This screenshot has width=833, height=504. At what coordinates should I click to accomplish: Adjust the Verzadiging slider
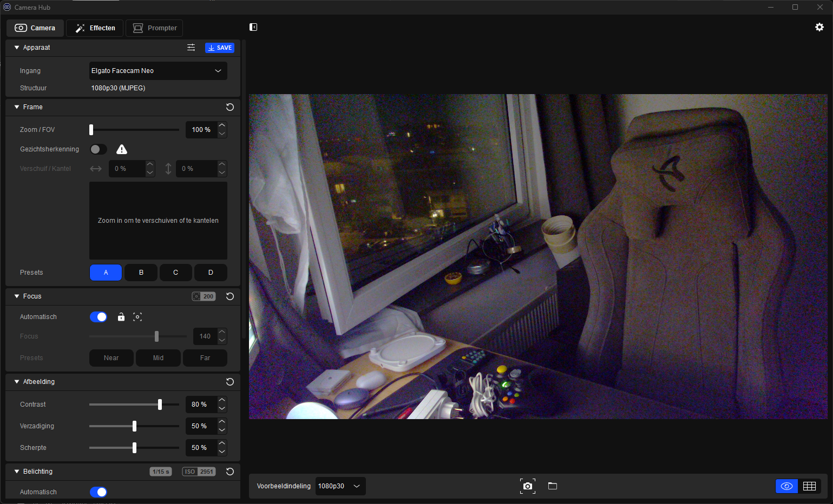coord(134,426)
